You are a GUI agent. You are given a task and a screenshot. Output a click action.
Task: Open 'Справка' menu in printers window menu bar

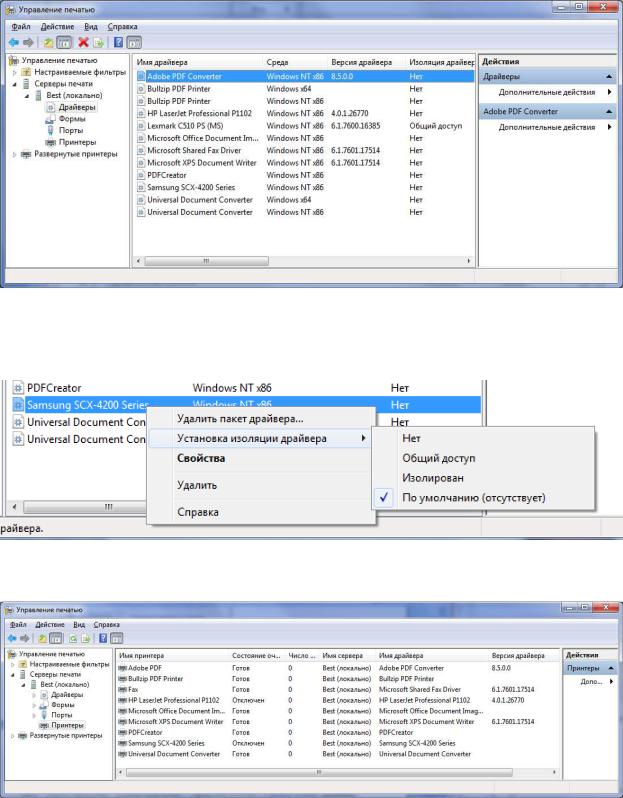pyautogui.click(x=106, y=624)
